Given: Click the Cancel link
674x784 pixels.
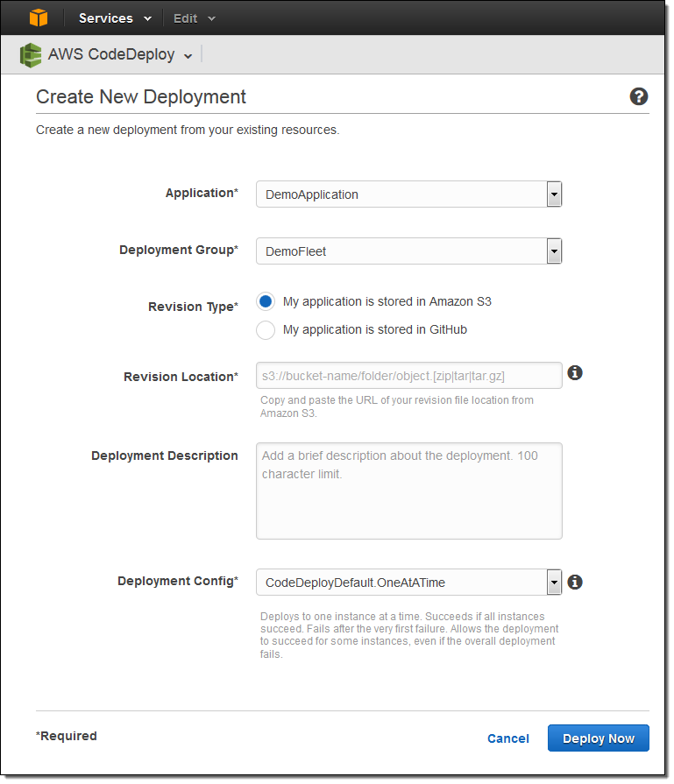Looking at the screenshot, I should coord(507,738).
